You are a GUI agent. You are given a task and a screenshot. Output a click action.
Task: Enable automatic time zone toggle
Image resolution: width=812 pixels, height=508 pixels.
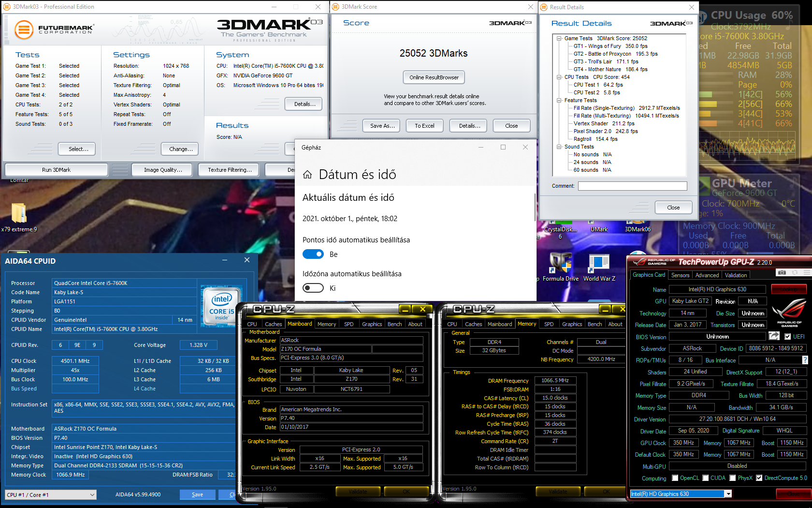tap(313, 288)
